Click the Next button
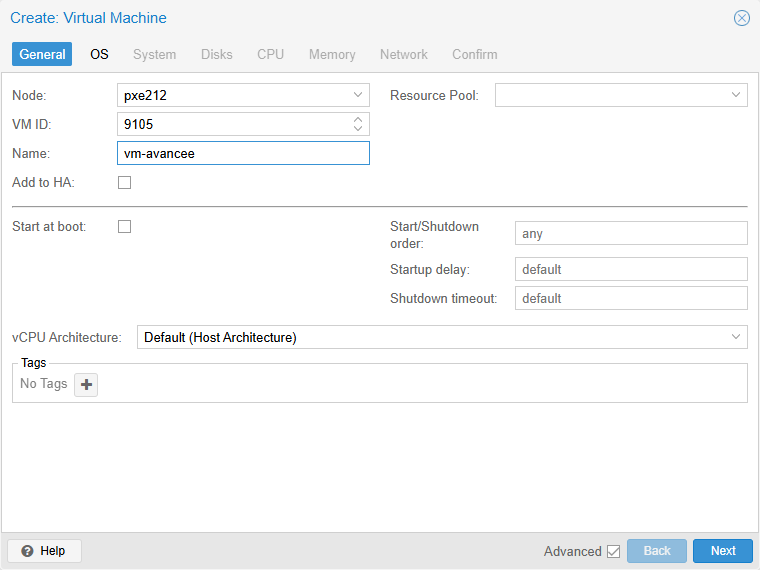The width and height of the screenshot is (760, 570). (723, 551)
